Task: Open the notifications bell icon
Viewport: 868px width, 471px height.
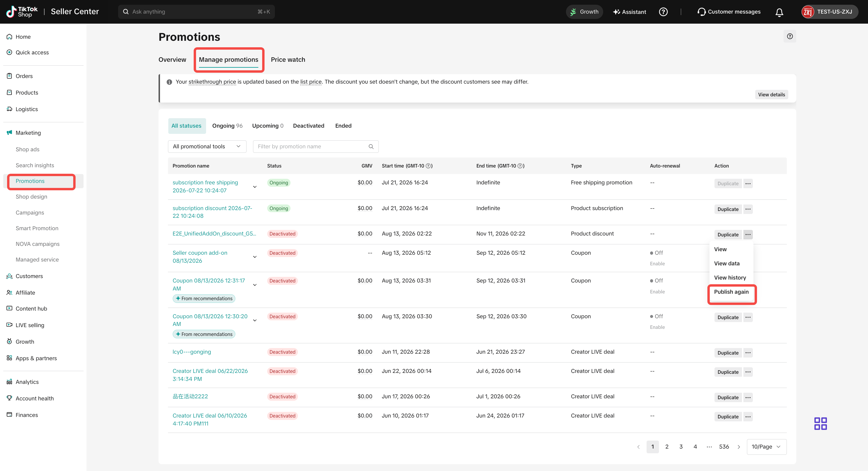Action: coord(779,12)
